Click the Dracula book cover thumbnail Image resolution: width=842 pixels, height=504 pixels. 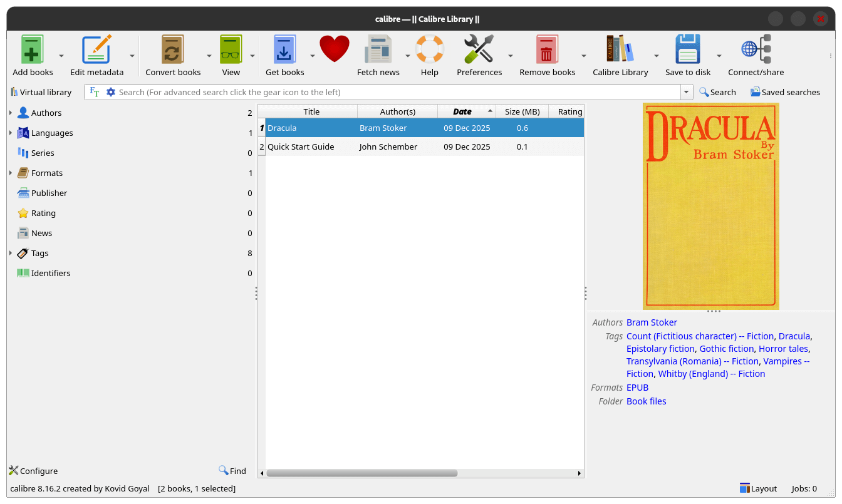pos(710,207)
